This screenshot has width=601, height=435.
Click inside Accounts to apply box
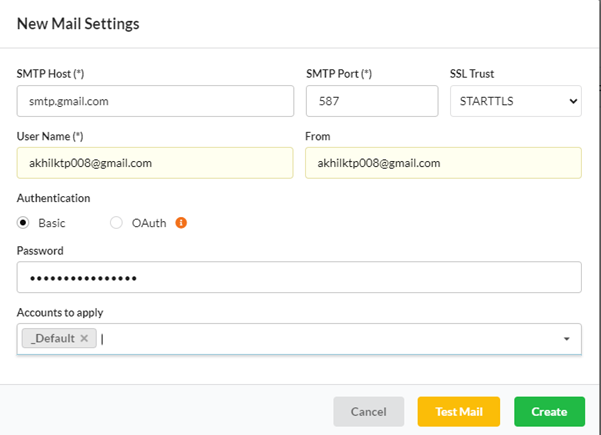330,339
